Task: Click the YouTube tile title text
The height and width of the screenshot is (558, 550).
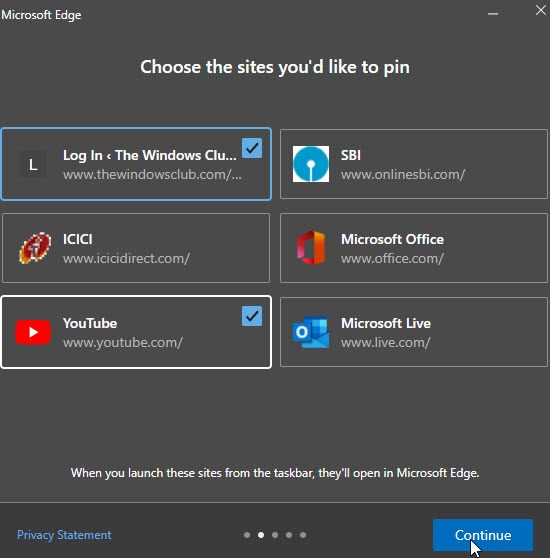Action: click(90, 323)
